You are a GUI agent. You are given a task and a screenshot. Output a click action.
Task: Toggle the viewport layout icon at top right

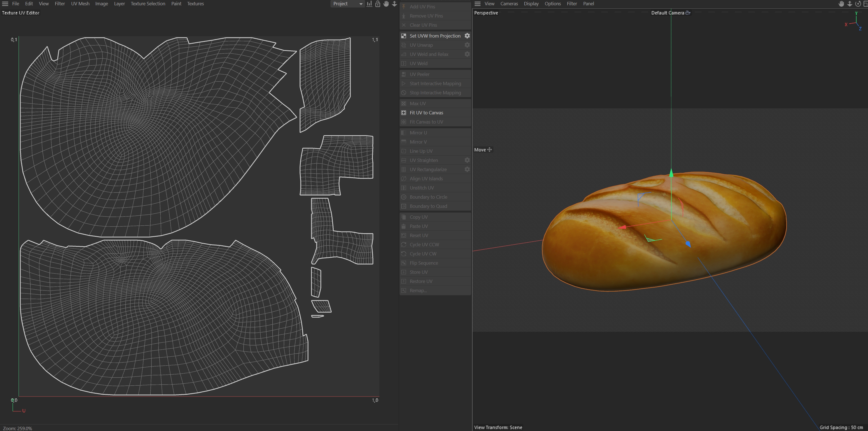[x=865, y=4]
